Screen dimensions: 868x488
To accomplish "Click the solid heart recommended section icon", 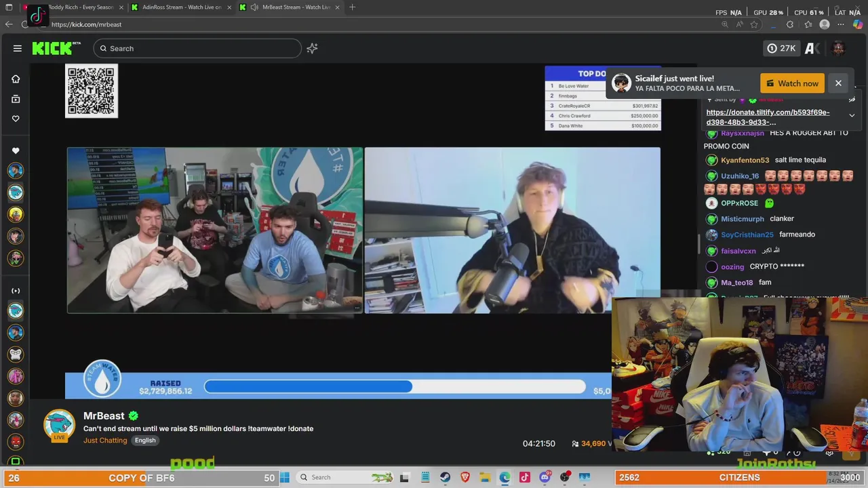I will click(x=16, y=150).
